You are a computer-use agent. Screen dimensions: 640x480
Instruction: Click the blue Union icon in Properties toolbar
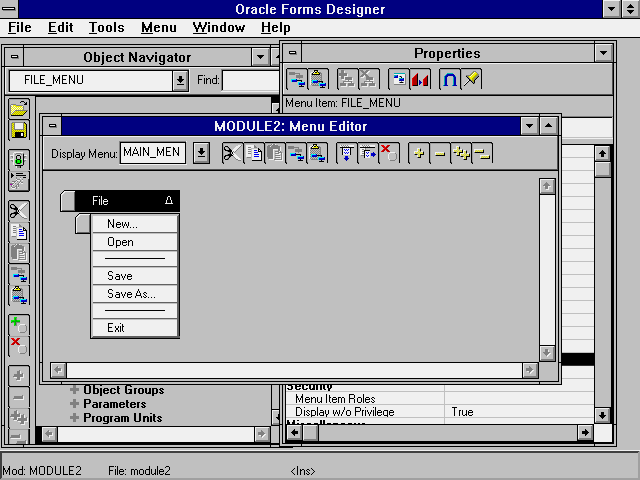tap(449, 79)
